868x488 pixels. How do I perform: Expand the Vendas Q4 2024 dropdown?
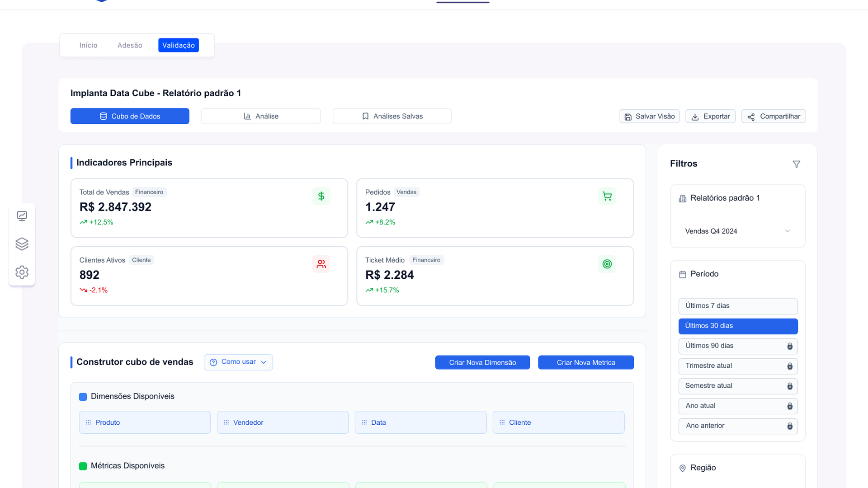coord(738,231)
